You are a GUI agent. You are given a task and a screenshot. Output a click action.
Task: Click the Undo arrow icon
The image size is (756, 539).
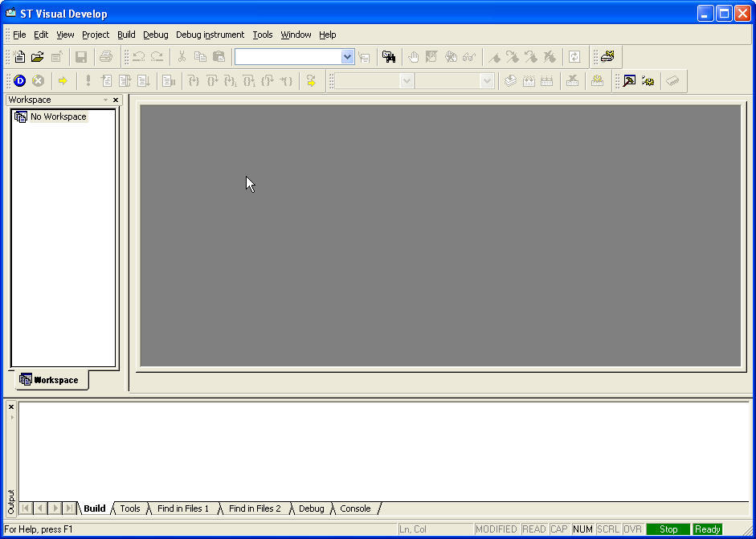pyautogui.click(x=139, y=57)
